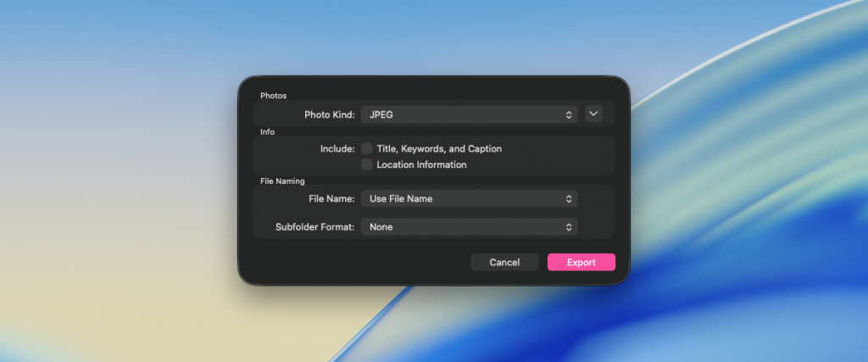The height and width of the screenshot is (362, 868).
Task: Click the "Subfolder Format:" field label
Action: pyautogui.click(x=314, y=227)
